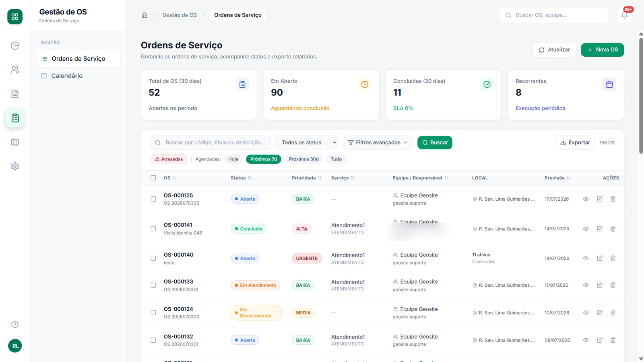This screenshot has height=362, width=644.
Task: Open the green app grid logo icon
Action: [x=15, y=16]
